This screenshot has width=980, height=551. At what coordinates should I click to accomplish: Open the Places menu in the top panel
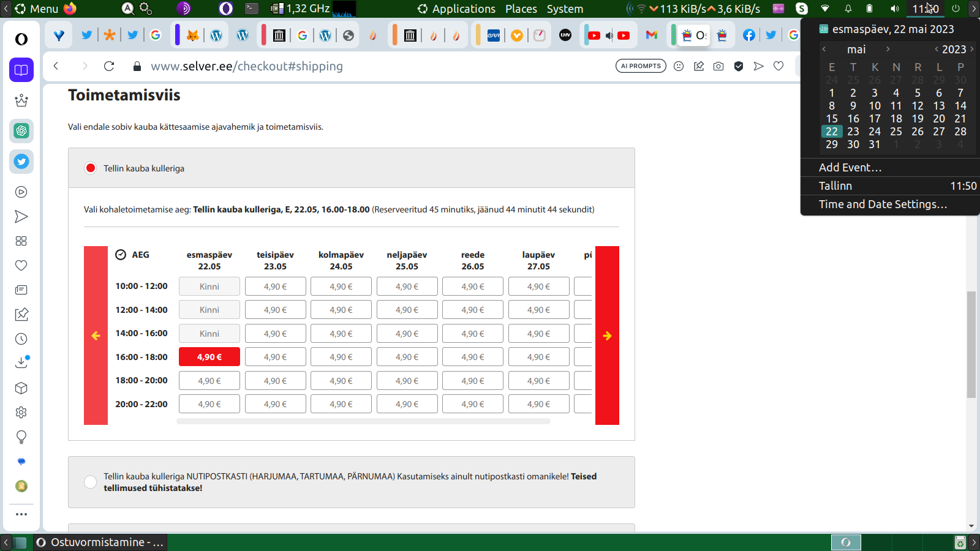point(521,9)
